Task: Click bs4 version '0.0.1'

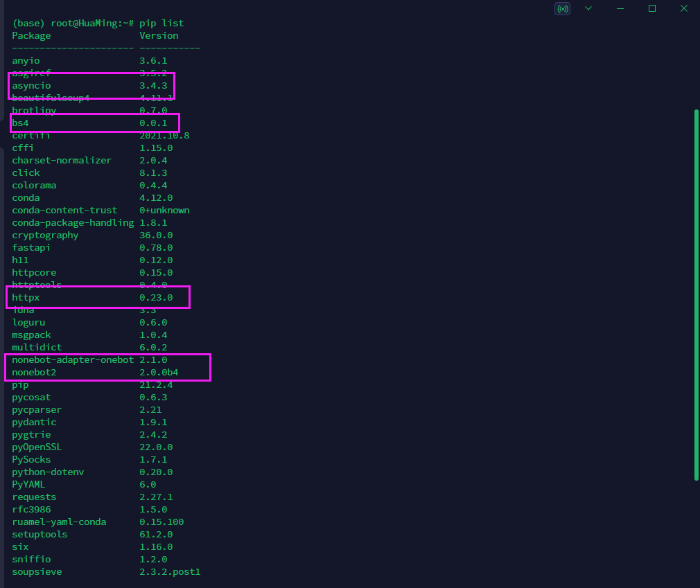Action: point(153,123)
